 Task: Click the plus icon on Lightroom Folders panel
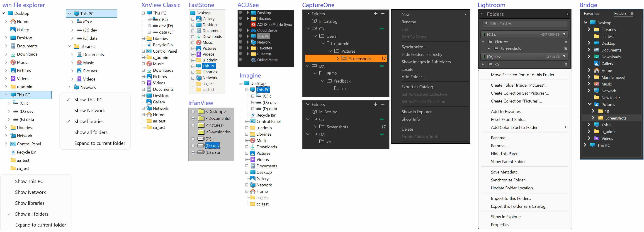568,14
